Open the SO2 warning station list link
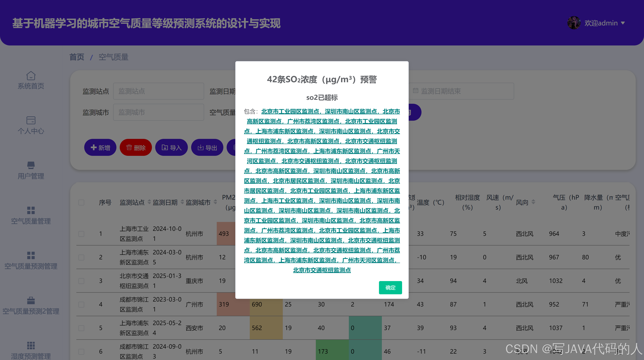This screenshot has width=644, height=360. point(322,191)
